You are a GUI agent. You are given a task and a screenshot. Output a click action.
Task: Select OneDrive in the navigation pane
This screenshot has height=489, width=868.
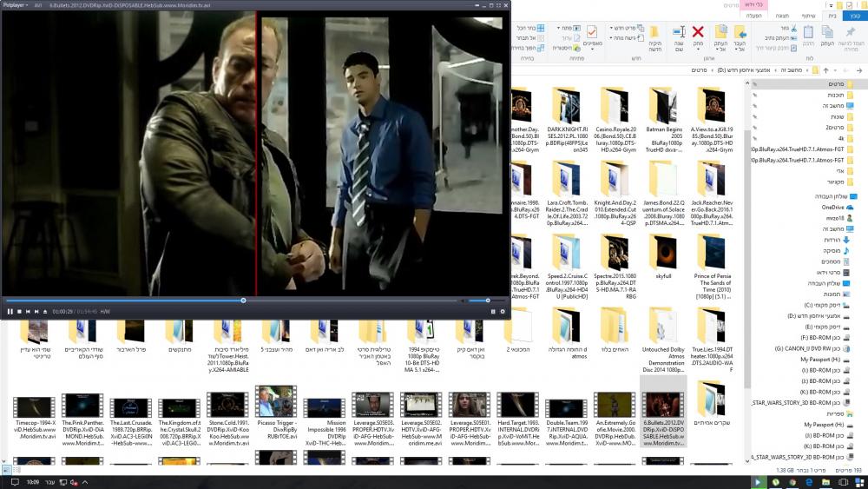click(838, 207)
